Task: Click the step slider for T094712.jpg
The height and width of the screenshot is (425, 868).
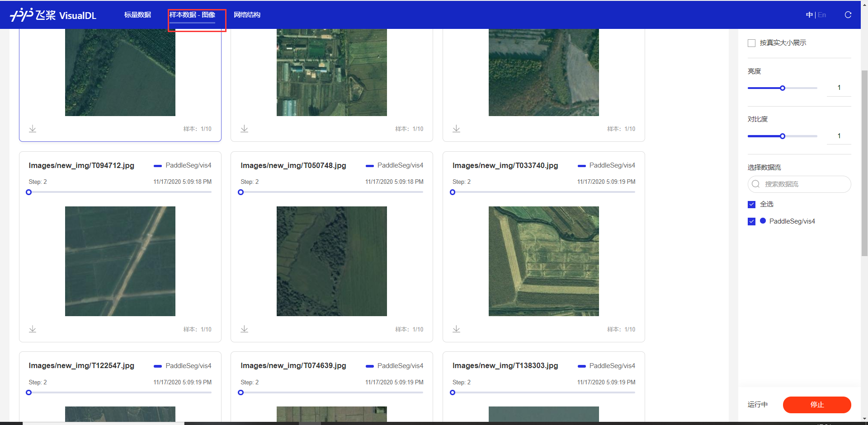Action: pyautogui.click(x=120, y=192)
